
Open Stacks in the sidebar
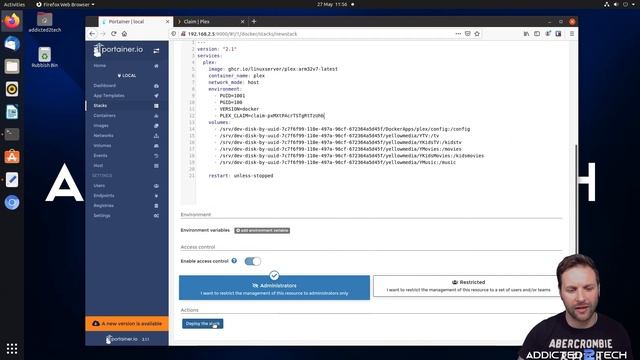click(x=100, y=106)
